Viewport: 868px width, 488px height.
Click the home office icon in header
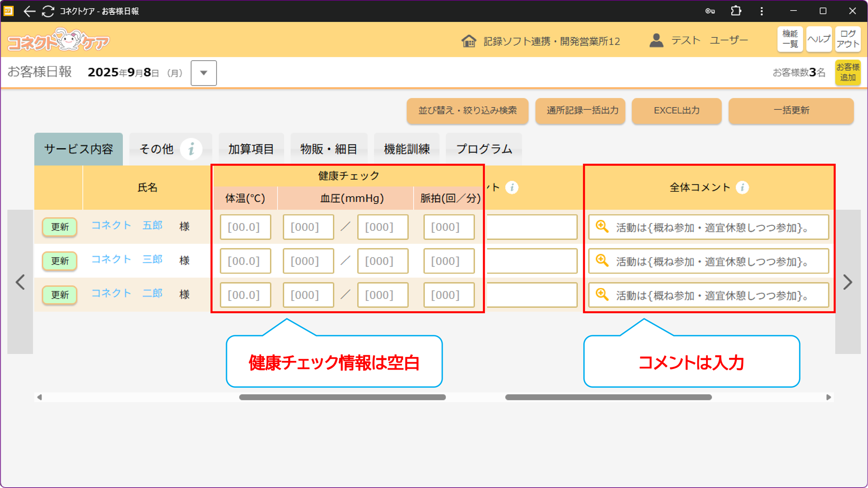(x=469, y=41)
